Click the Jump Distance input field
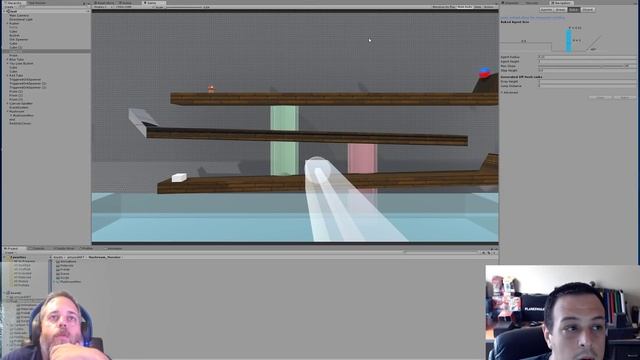Viewport: 640px width, 360px height. pyautogui.click(x=587, y=86)
